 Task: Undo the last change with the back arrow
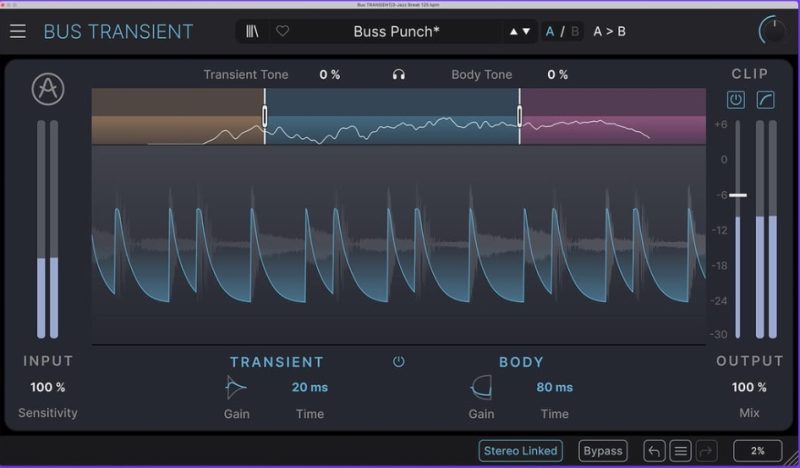click(654, 451)
